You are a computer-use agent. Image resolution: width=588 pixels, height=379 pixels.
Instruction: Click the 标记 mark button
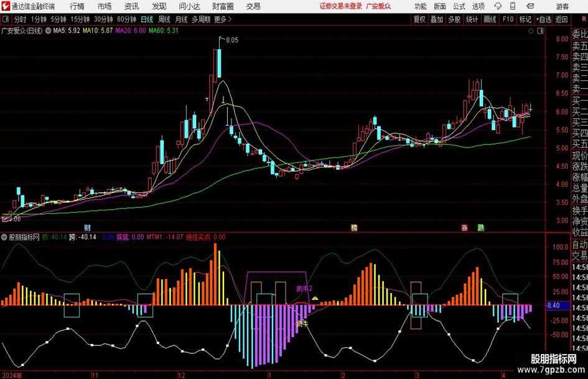click(525, 19)
